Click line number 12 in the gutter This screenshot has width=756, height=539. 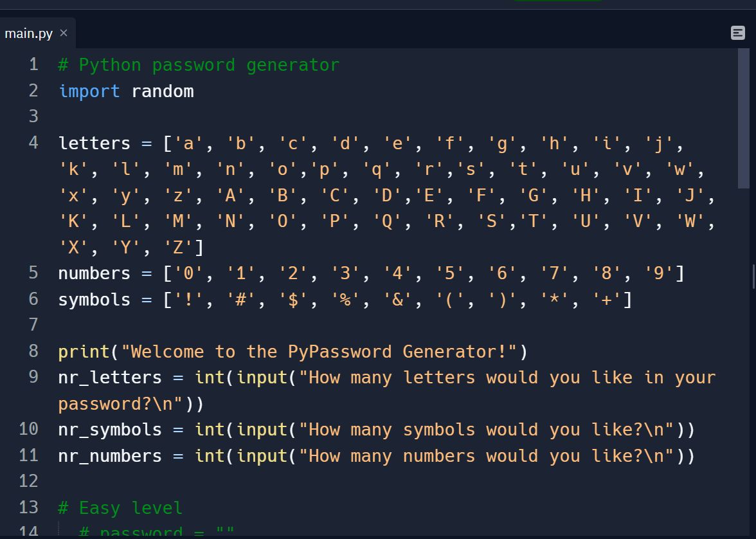click(29, 481)
